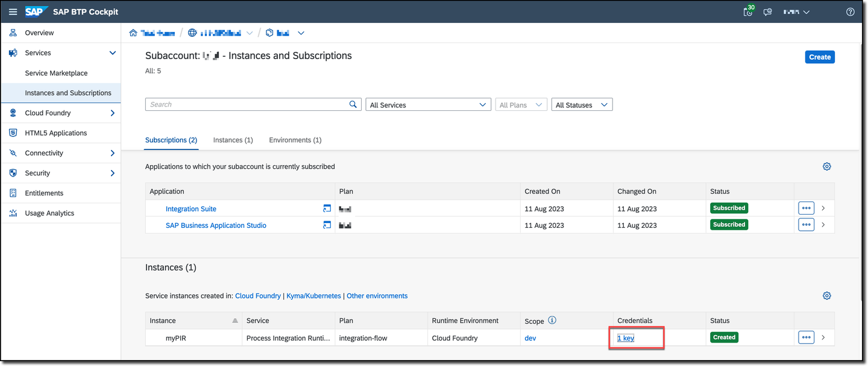868x366 pixels.
Task: Click the subaccount cube icon in breadcrumb
Action: (269, 33)
